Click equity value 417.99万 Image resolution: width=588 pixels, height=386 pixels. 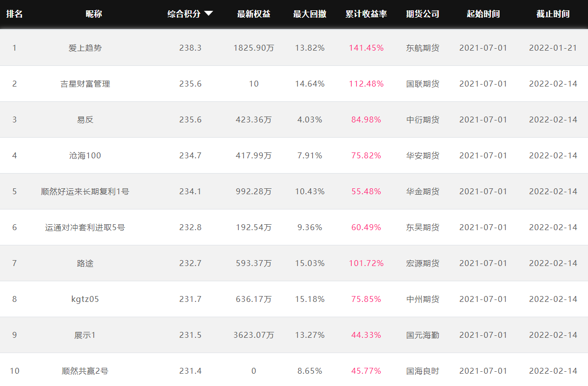pos(254,155)
